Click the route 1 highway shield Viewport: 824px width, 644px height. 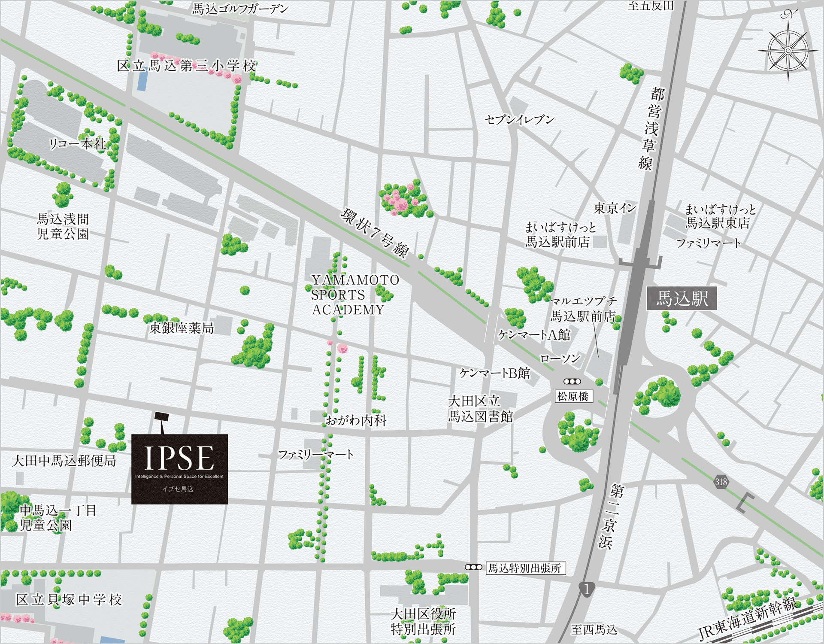click(x=587, y=589)
